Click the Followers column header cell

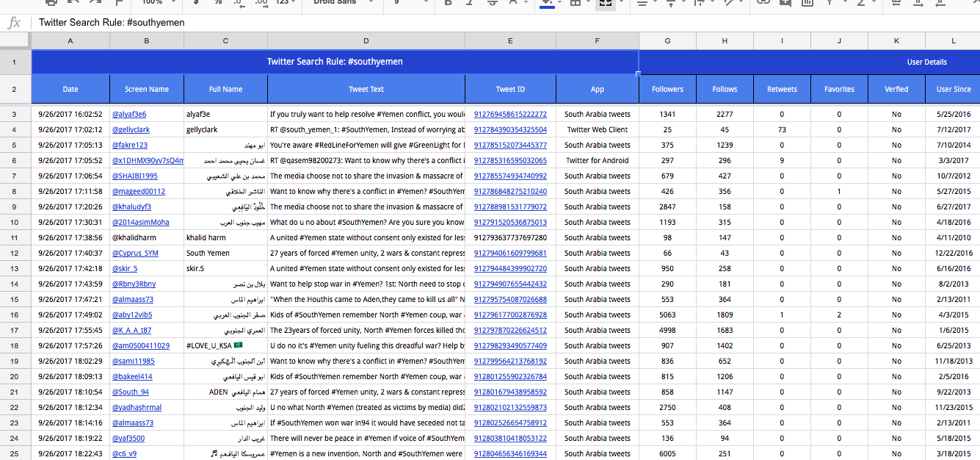(667, 90)
